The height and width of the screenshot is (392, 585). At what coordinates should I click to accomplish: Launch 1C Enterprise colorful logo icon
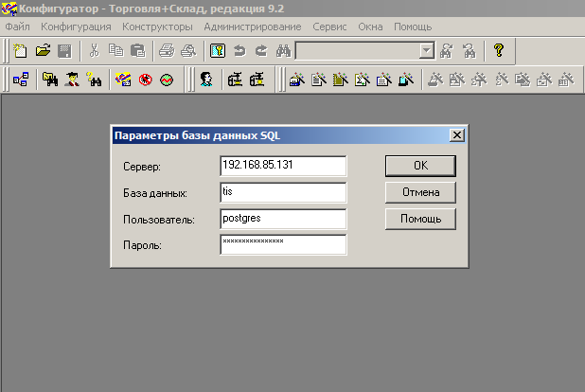[123, 80]
